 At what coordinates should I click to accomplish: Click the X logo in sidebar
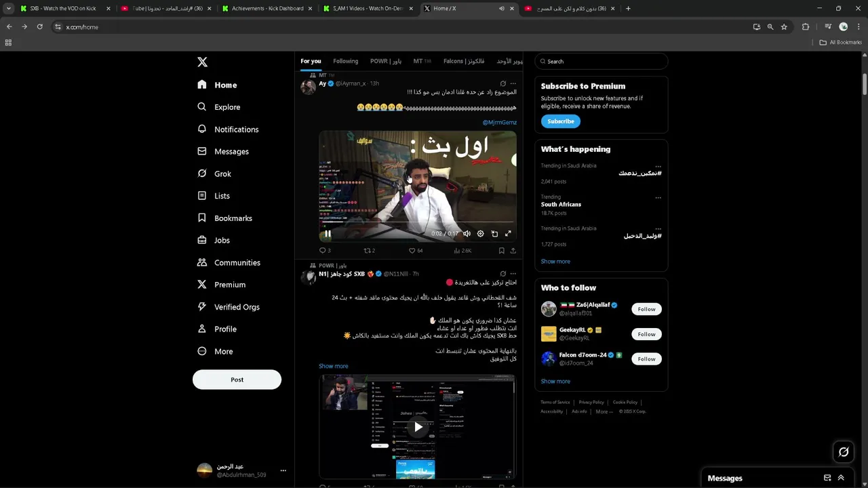tap(202, 62)
